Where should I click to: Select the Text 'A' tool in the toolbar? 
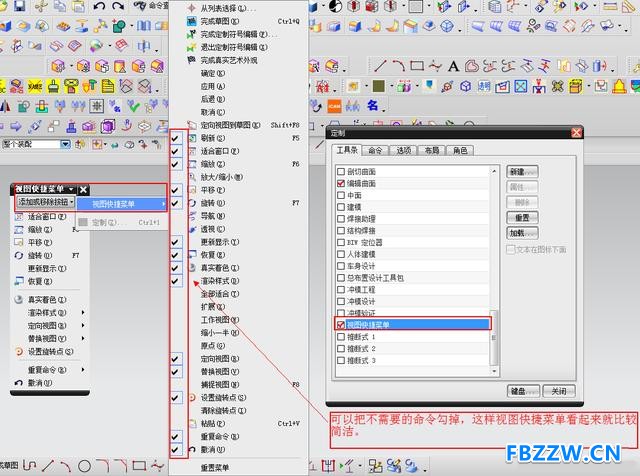453,66
